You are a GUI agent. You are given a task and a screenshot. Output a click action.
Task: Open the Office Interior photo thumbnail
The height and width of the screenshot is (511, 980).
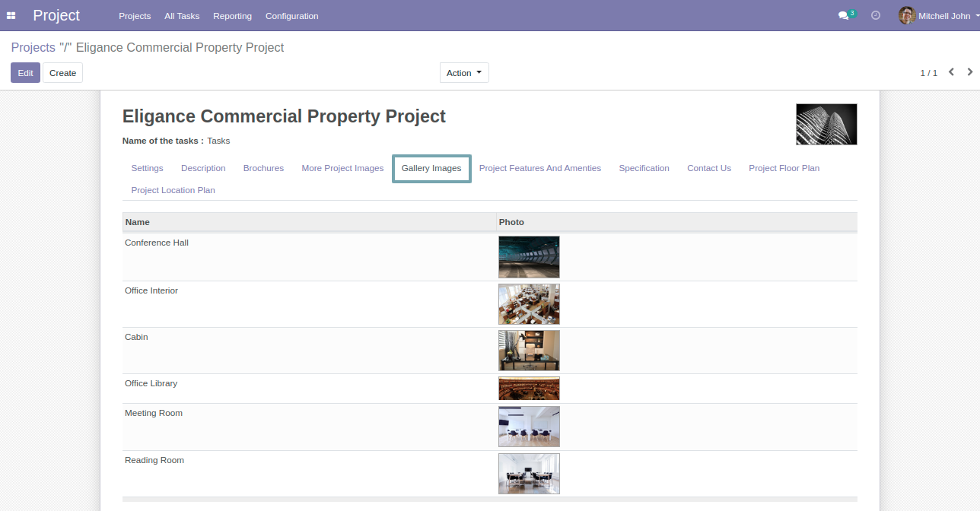point(529,304)
